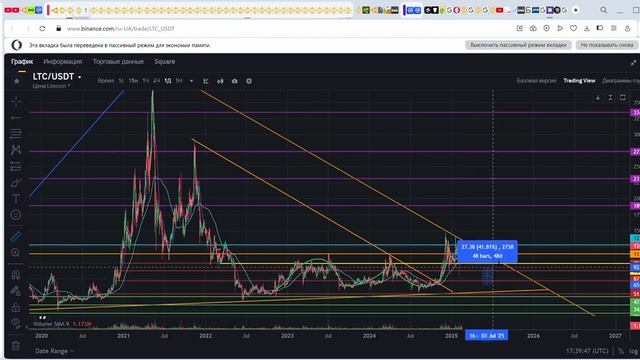
Task: Switch to the График tab
Action: coord(22,62)
